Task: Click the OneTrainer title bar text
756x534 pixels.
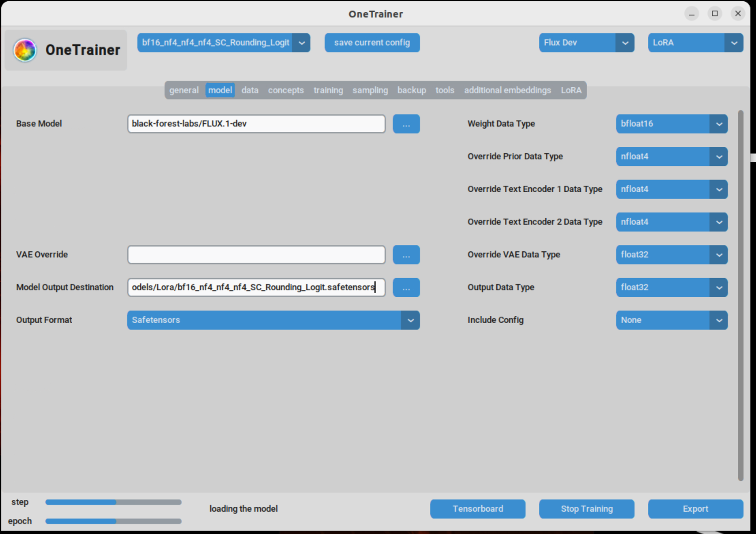Action: click(x=376, y=14)
